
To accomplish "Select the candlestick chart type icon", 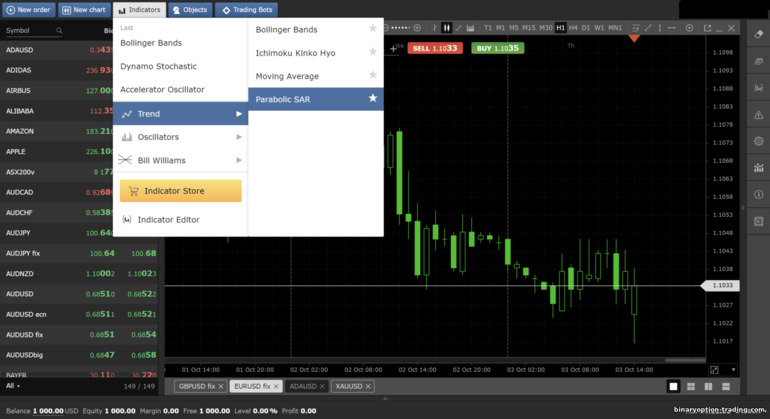I will click(446, 28).
